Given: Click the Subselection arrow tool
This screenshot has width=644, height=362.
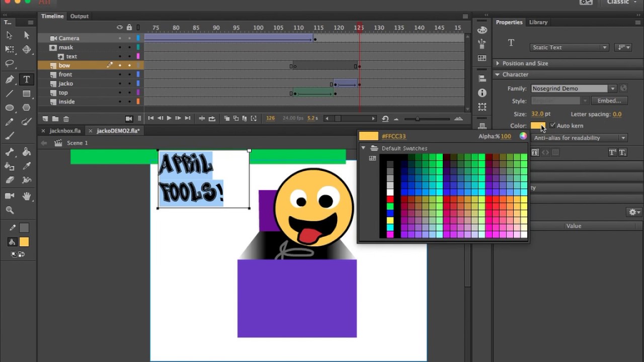Looking at the screenshot, I should [27, 35].
